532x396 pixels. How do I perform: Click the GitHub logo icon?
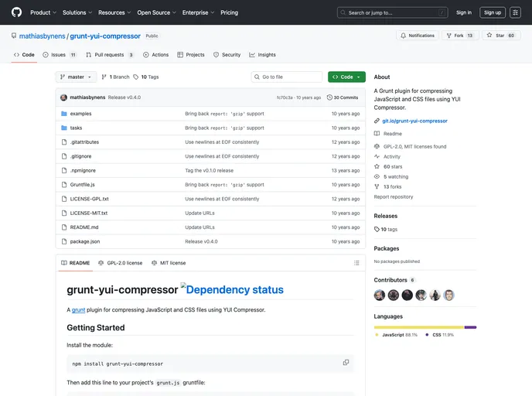click(16, 12)
